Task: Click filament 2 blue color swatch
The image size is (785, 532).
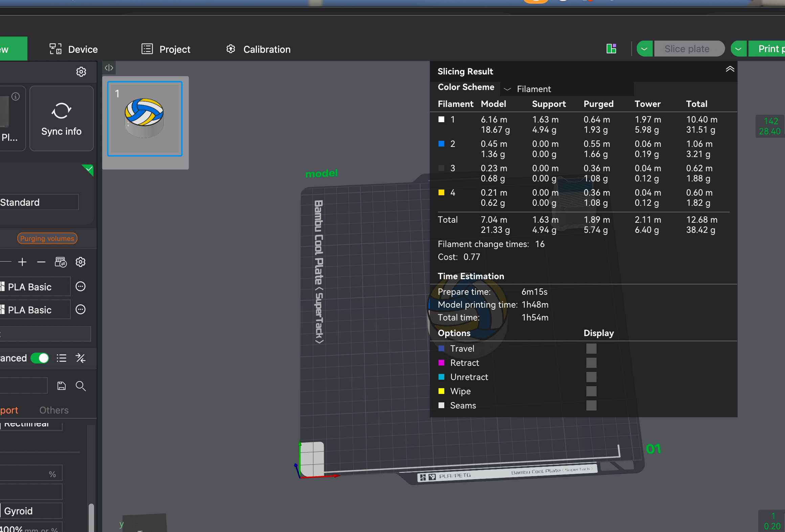Action: click(x=441, y=144)
